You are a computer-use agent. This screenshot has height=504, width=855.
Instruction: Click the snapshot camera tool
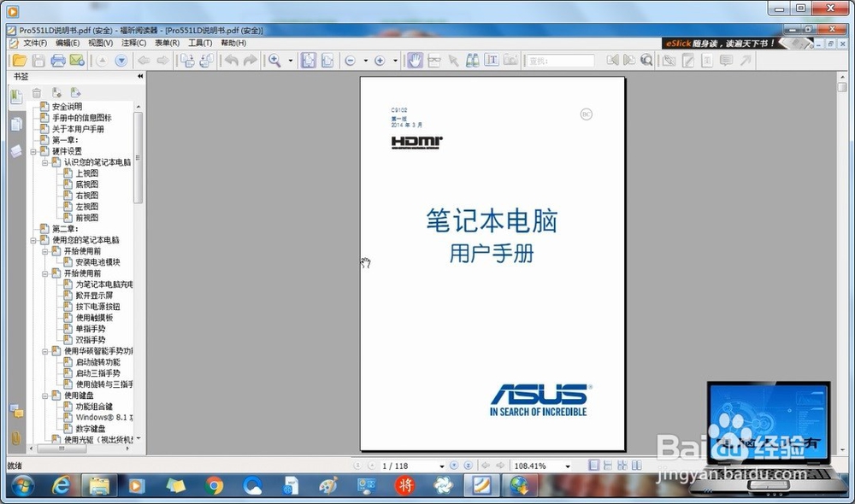click(x=510, y=61)
